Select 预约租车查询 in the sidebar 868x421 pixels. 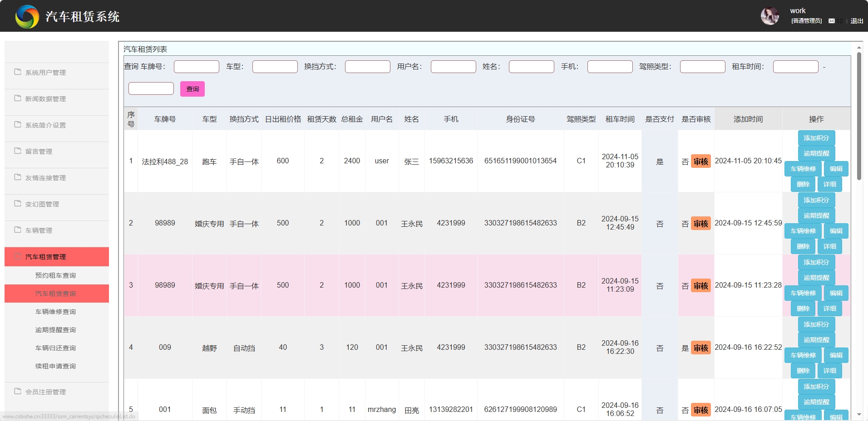(x=55, y=275)
